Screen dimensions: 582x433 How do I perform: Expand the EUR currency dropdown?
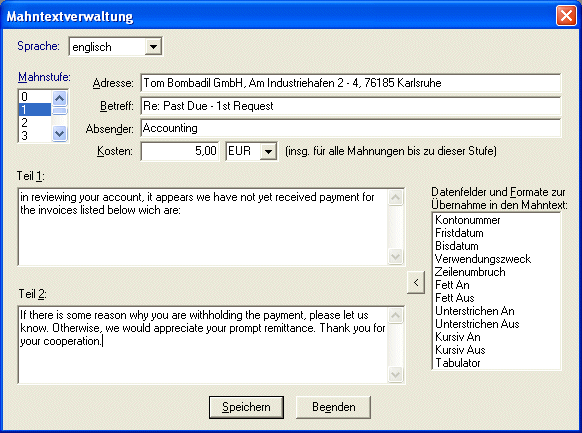(x=268, y=151)
